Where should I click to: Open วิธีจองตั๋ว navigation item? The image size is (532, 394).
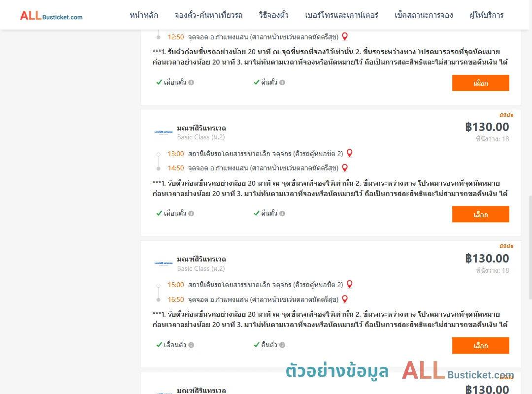(273, 15)
